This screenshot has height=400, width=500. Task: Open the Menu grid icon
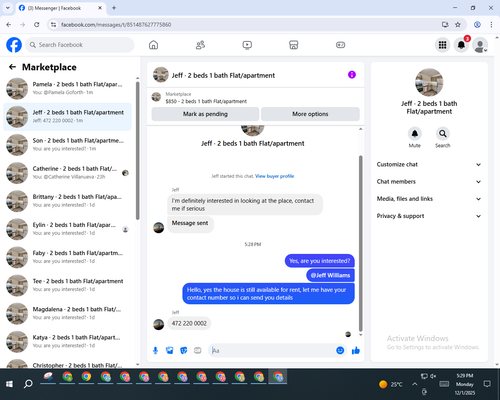(x=442, y=45)
